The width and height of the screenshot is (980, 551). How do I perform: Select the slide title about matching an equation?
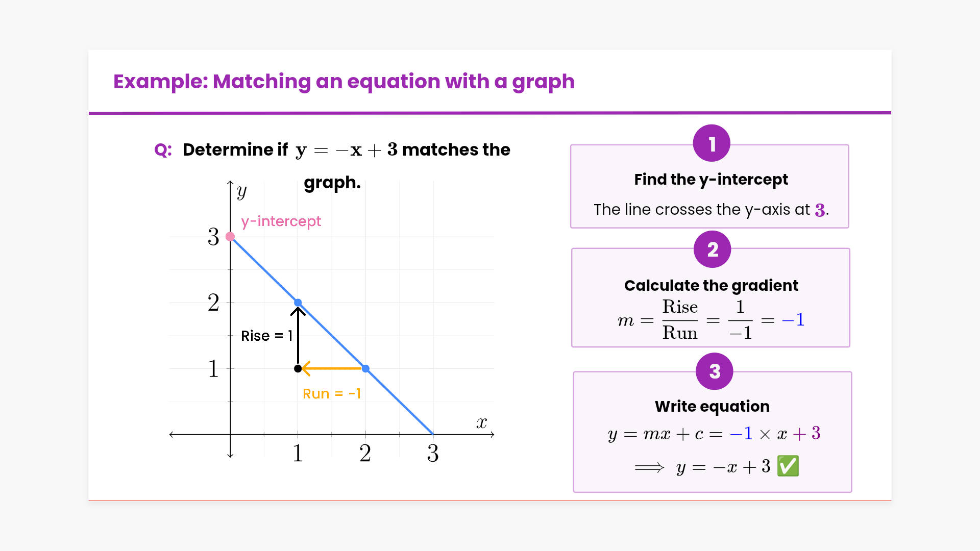pyautogui.click(x=344, y=82)
